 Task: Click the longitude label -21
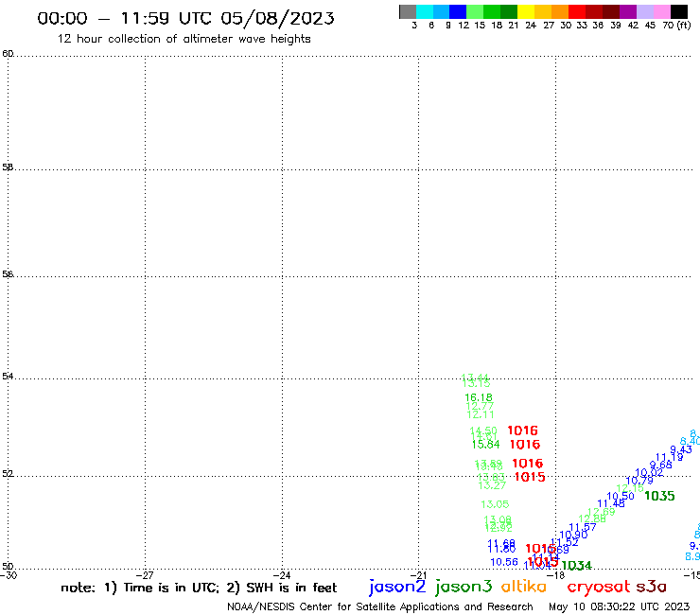tap(418, 575)
